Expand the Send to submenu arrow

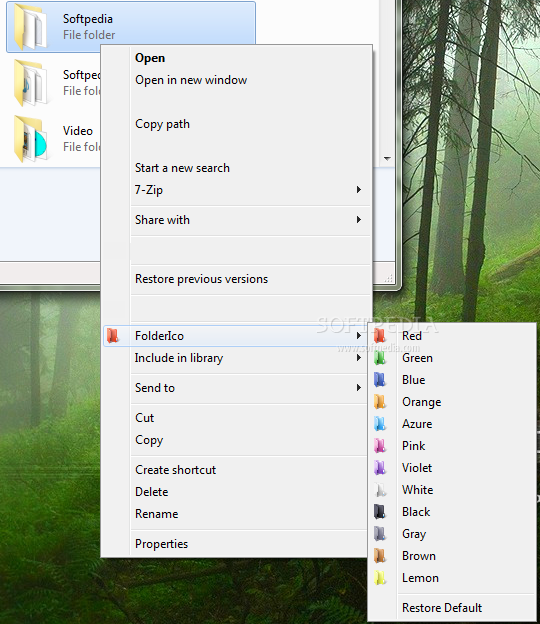click(x=359, y=388)
